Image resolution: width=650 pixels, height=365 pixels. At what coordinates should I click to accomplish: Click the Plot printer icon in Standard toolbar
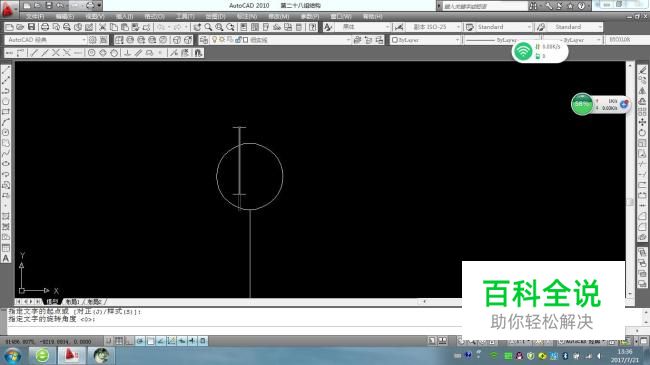pos(44,27)
